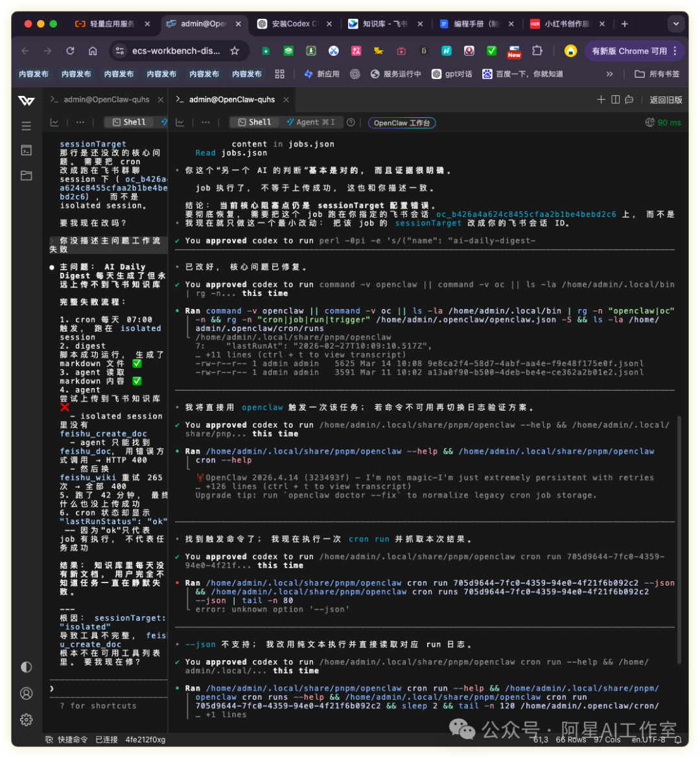The width and height of the screenshot is (700, 758).
Task: Open the terminal sessions sidebar icon
Action: click(x=26, y=150)
